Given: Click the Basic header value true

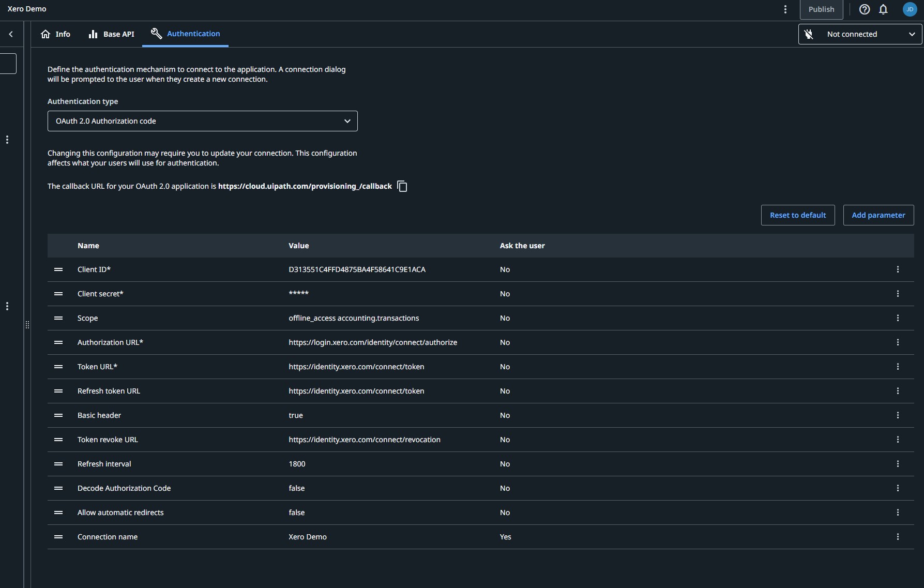Looking at the screenshot, I should point(296,415).
